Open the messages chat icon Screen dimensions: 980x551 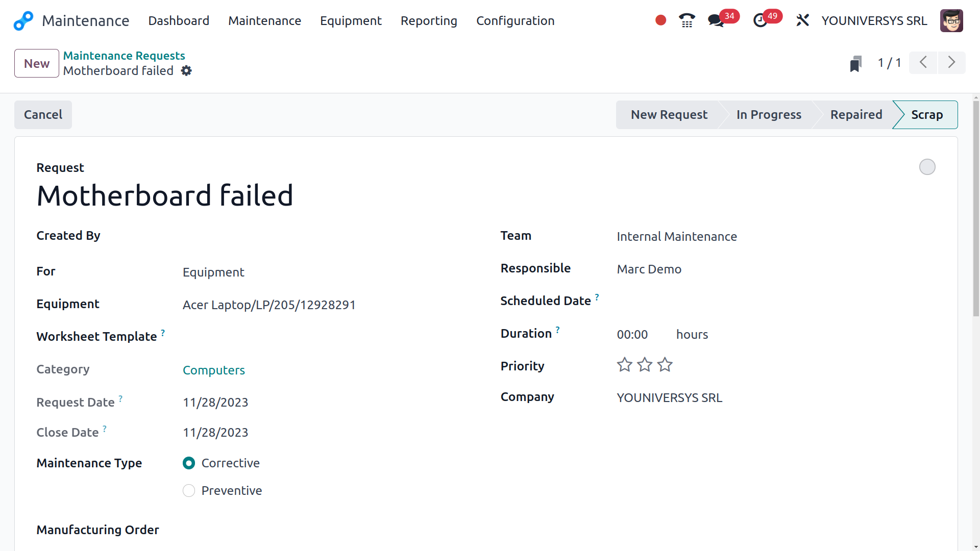tap(716, 20)
